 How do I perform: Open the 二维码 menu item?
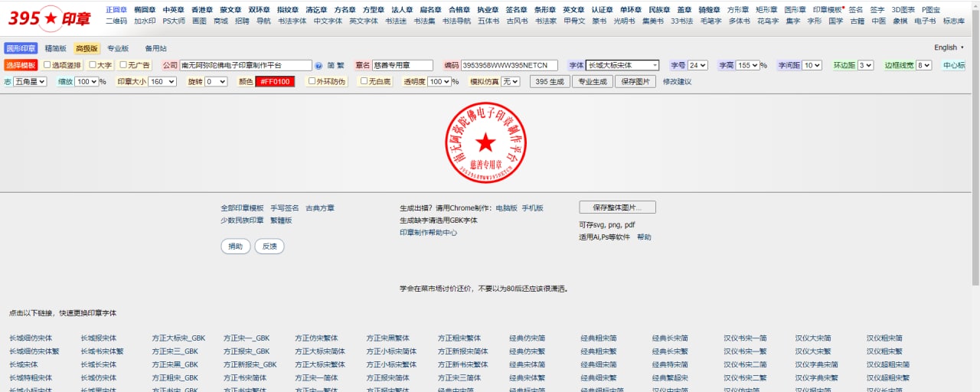coord(116,21)
